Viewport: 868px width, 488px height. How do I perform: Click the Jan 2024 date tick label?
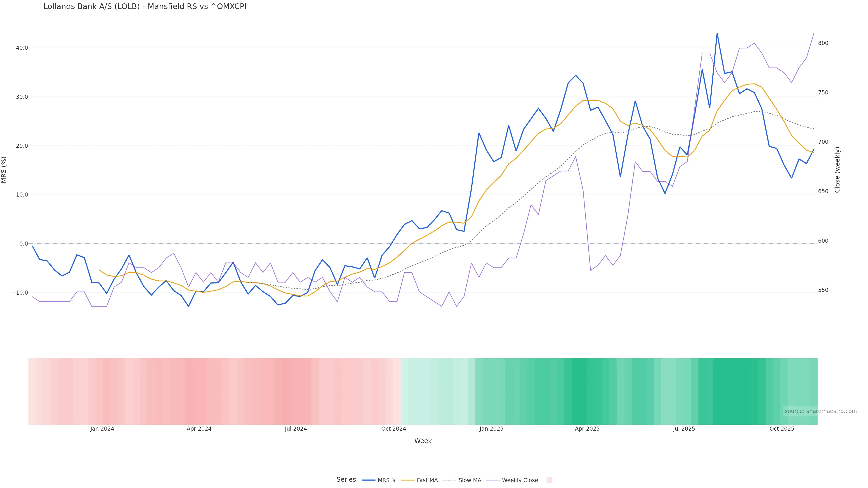tap(102, 429)
